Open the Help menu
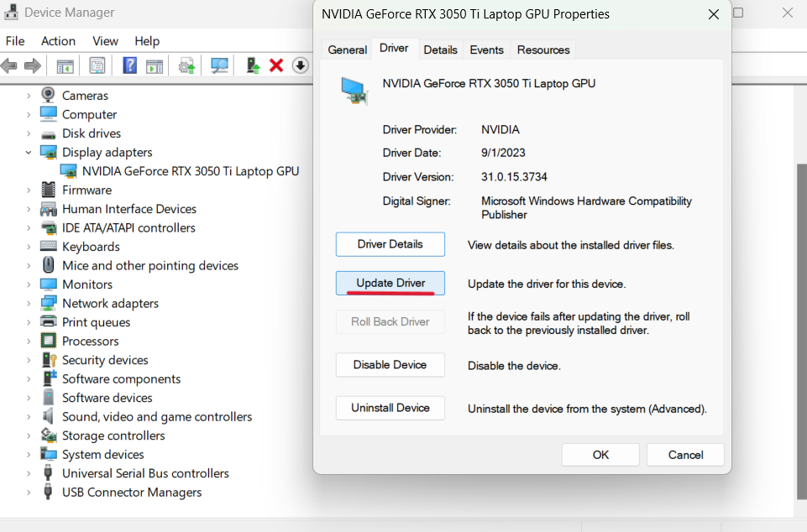Viewport: 807px width, 532px height. 147,40
